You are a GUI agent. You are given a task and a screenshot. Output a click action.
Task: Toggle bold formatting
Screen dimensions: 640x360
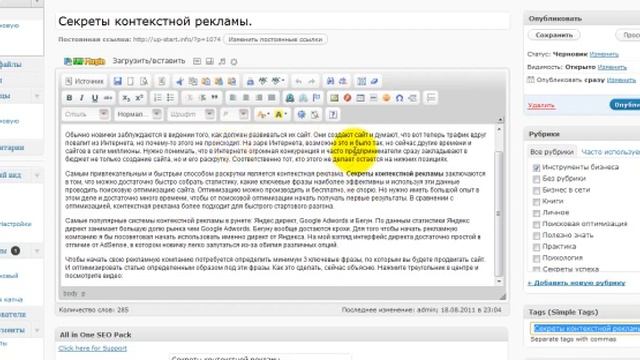(x=69, y=98)
